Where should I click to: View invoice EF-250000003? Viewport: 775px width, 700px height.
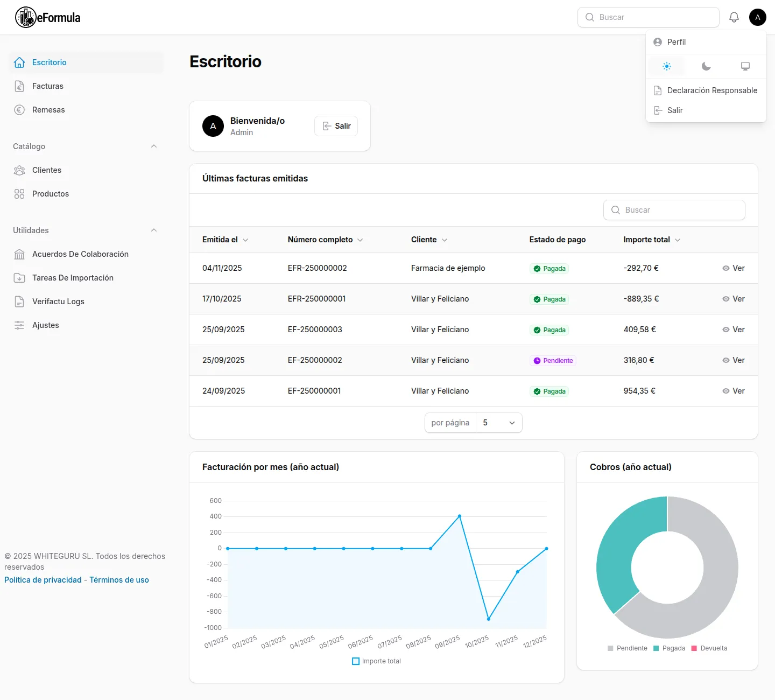click(734, 330)
